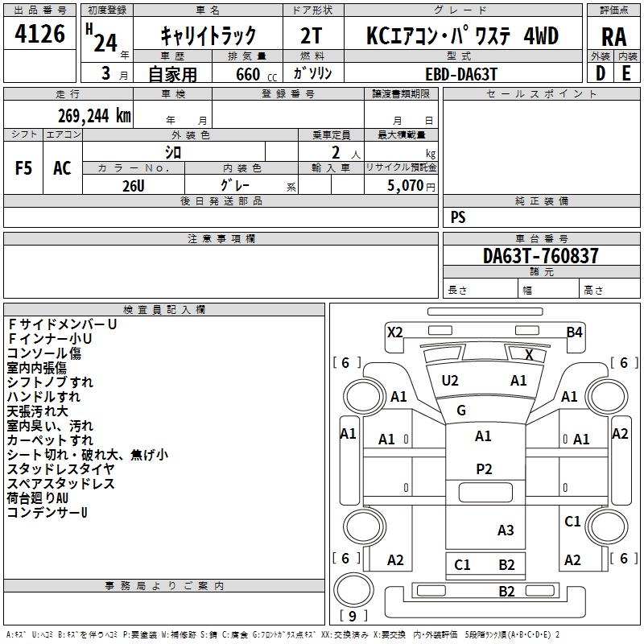Screen dimensions: 644x644
Task: Click the X2 damage mark on front corner
Action: (x=394, y=332)
